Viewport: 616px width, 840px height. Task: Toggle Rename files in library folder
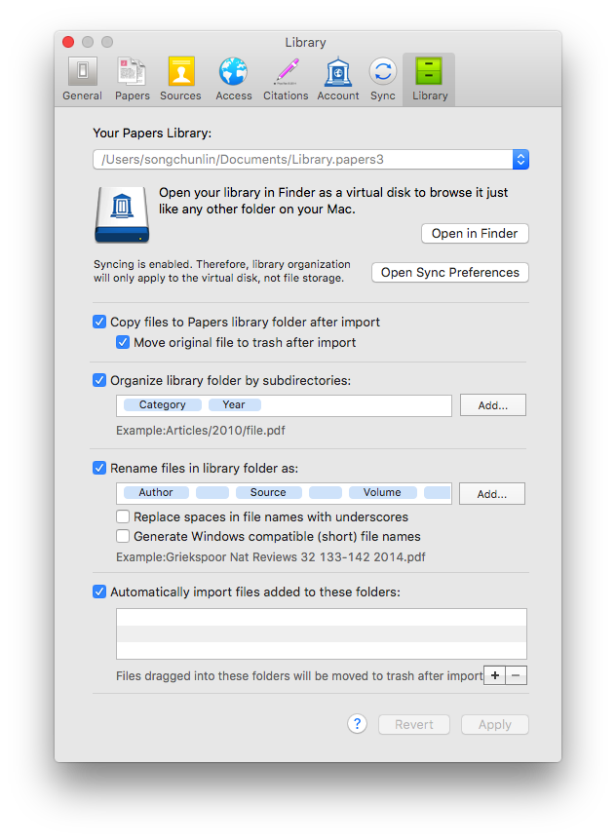(99, 468)
